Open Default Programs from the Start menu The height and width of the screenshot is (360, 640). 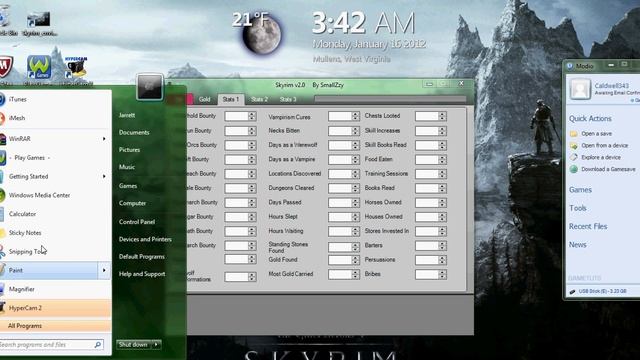(142, 257)
